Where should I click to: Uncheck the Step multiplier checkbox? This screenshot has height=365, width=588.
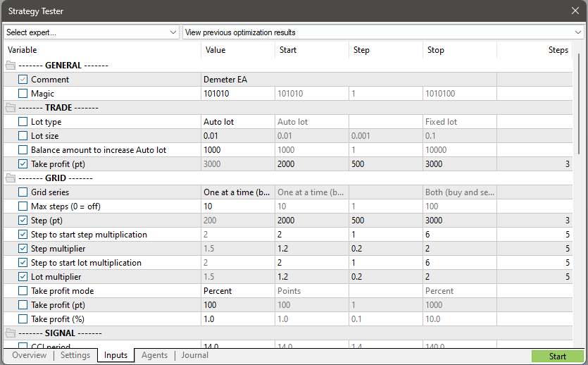(x=23, y=248)
